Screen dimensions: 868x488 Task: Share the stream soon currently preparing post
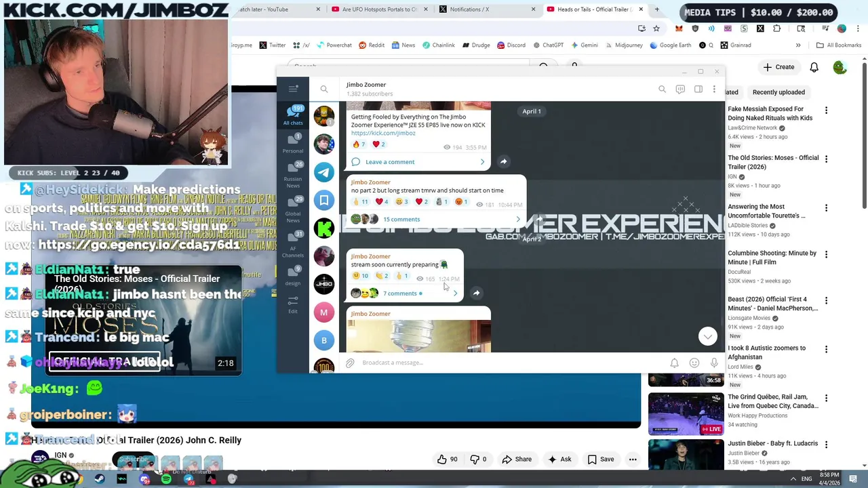476,293
